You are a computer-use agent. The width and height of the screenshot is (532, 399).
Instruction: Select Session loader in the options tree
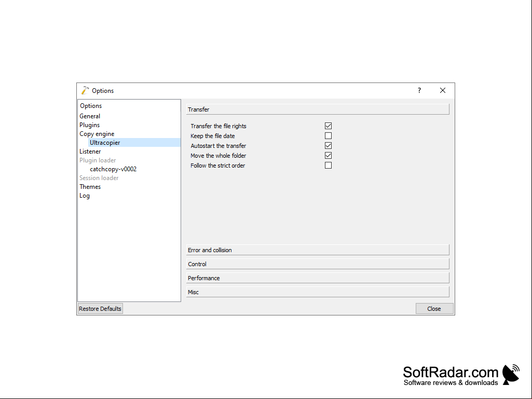(x=99, y=178)
